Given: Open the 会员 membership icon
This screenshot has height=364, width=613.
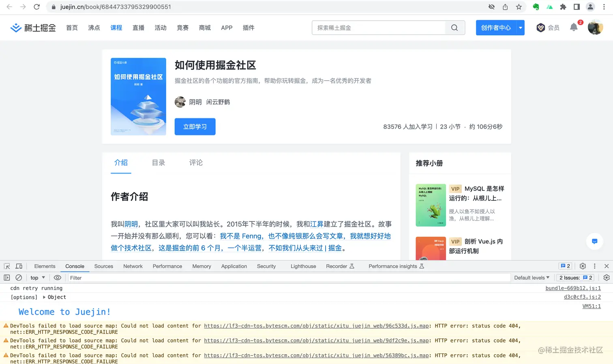Looking at the screenshot, I should click(548, 28).
